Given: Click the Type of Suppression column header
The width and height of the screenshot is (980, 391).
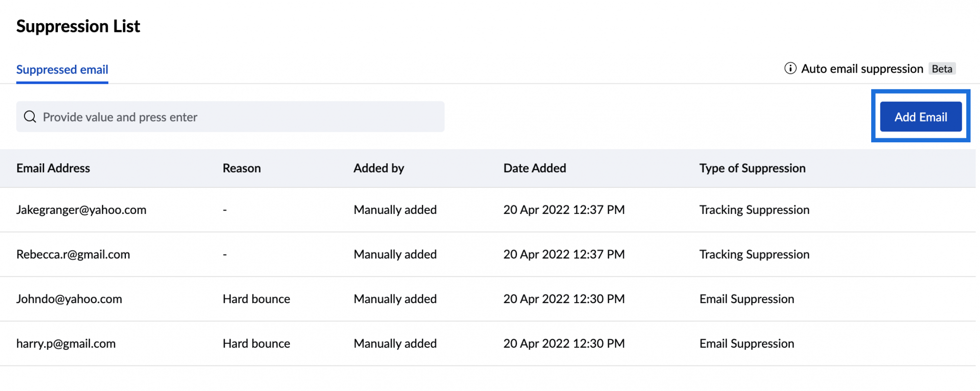Looking at the screenshot, I should [752, 168].
